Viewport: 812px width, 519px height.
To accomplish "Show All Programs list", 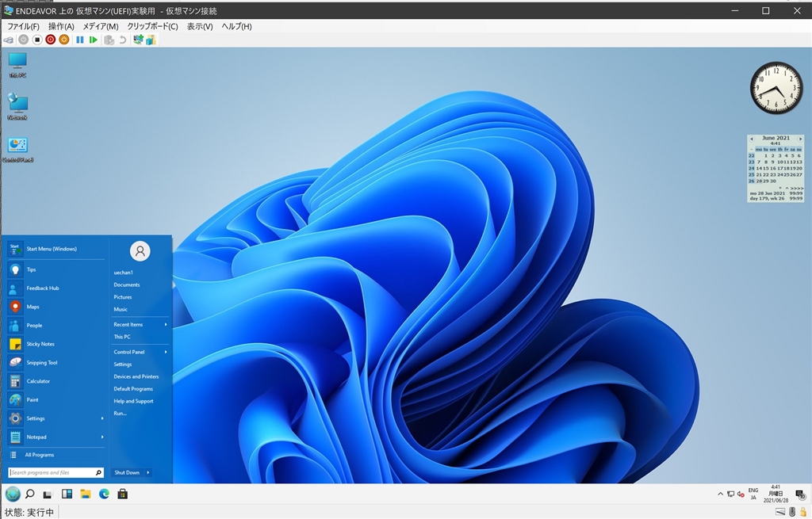I will click(x=56, y=455).
